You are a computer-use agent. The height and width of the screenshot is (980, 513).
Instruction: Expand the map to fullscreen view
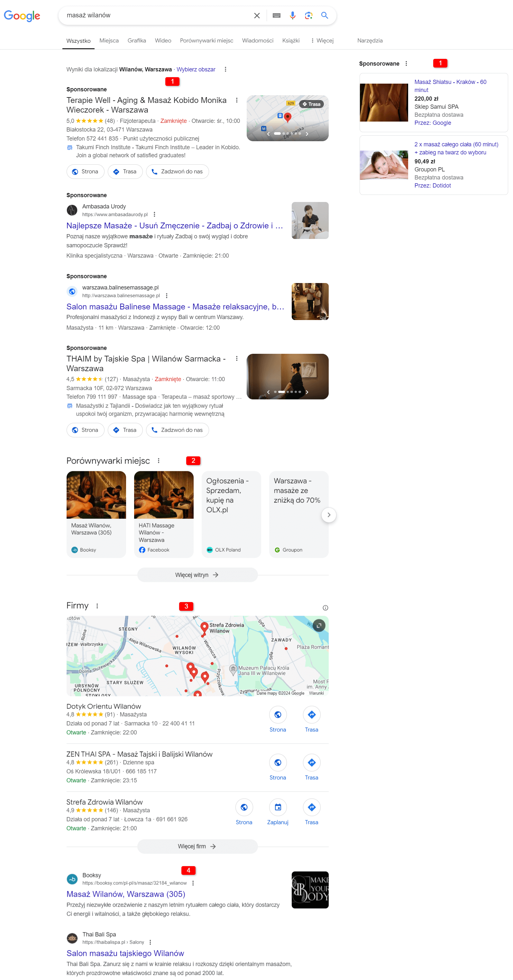click(319, 626)
